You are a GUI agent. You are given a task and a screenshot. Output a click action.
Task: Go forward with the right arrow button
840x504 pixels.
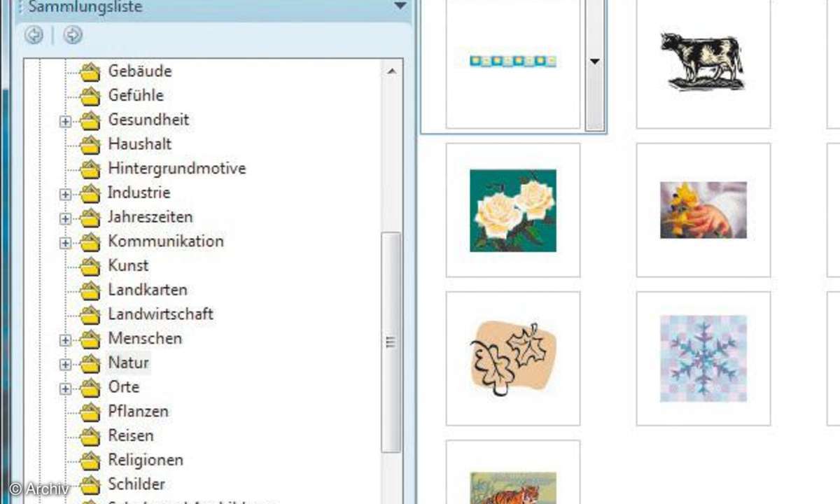tap(73, 35)
